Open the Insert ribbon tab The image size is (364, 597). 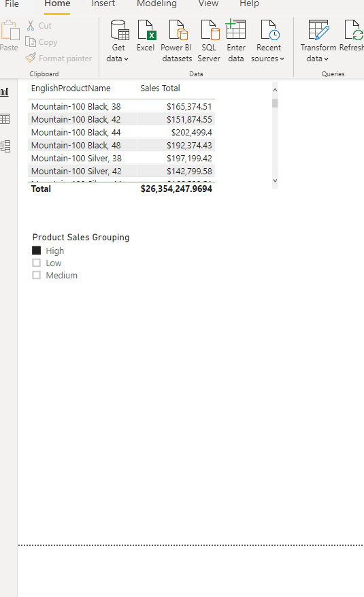click(x=103, y=4)
